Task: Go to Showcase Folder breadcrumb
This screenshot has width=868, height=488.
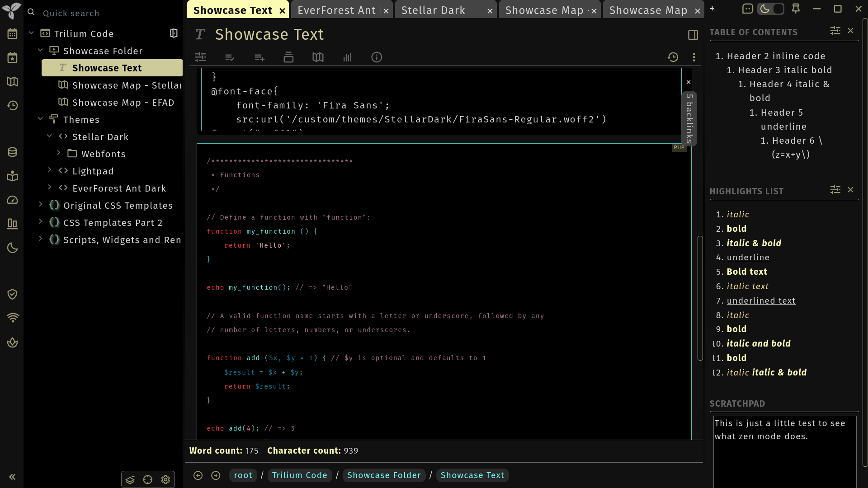Action: pyautogui.click(x=384, y=475)
